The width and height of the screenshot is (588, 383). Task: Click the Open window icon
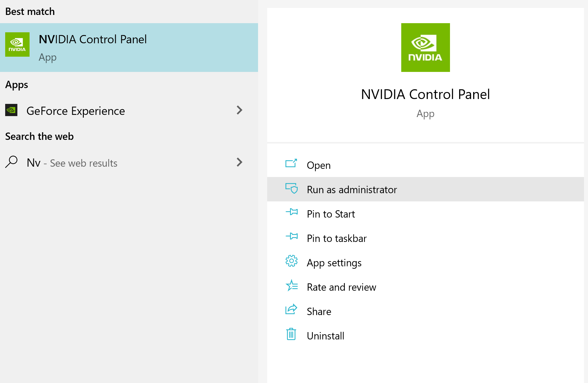pos(291,163)
